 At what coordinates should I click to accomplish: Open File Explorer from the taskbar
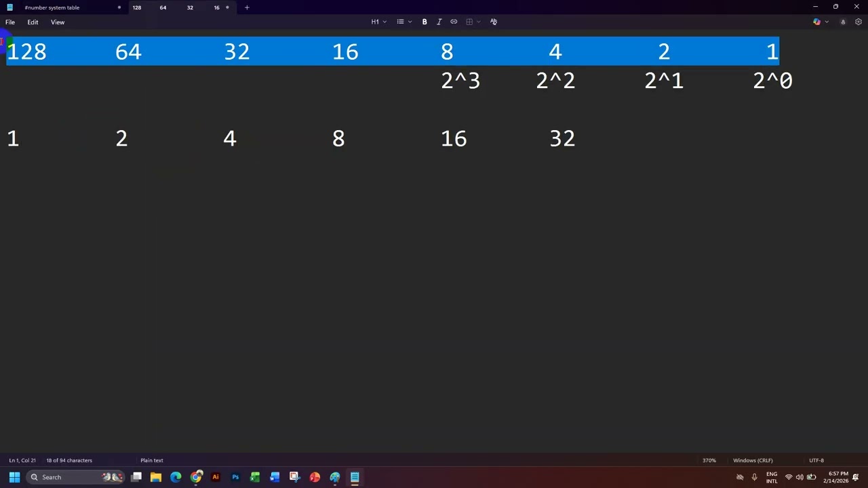pos(156,477)
